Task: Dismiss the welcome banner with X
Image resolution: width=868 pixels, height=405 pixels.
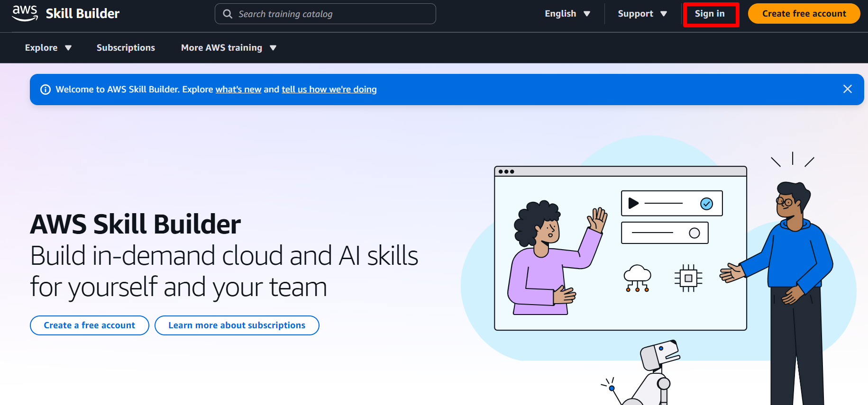Action: (x=847, y=89)
